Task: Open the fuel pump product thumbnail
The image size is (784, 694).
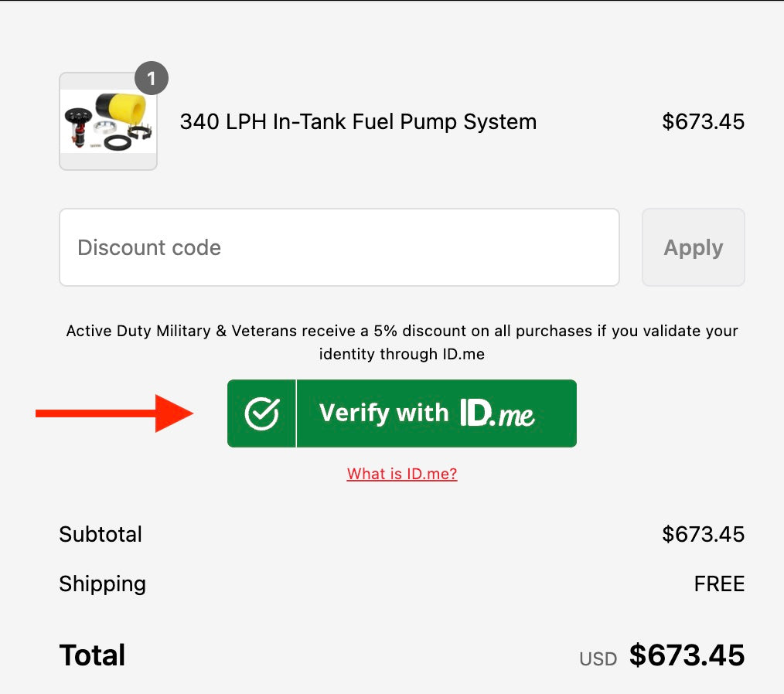Action: tap(108, 121)
